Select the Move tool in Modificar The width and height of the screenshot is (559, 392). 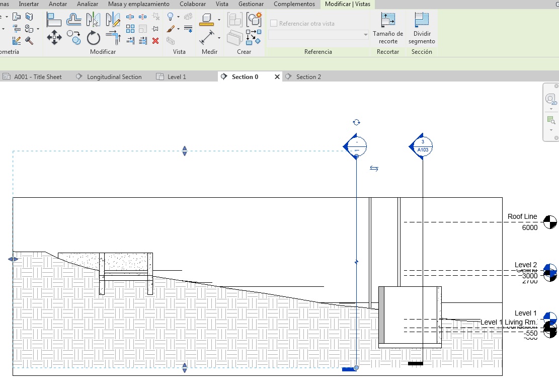(54, 37)
